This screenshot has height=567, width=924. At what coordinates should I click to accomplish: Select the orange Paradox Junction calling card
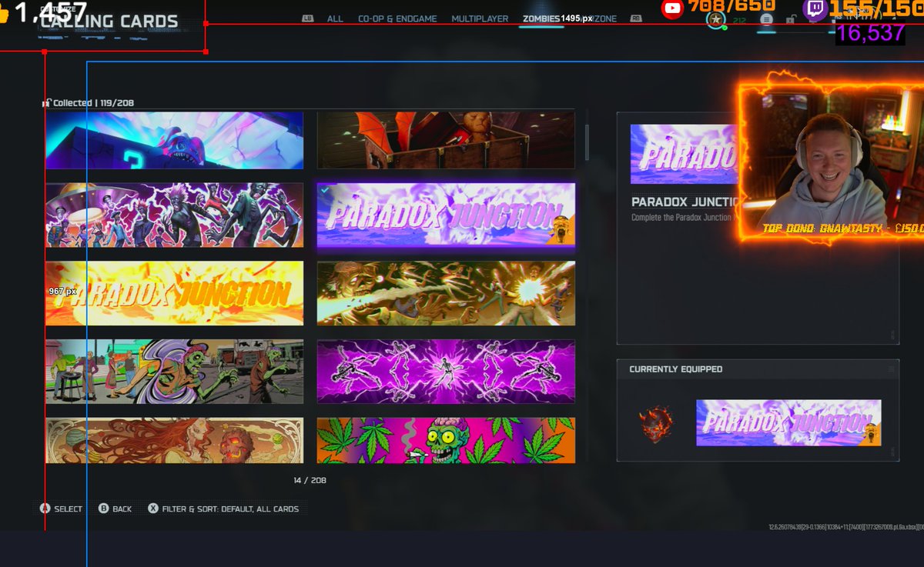click(x=174, y=293)
